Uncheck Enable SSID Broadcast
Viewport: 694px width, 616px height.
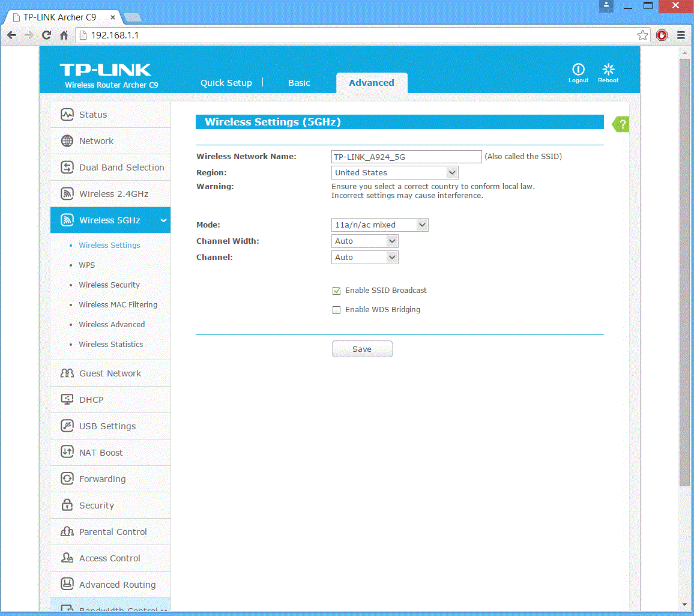pyautogui.click(x=336, y=291)
